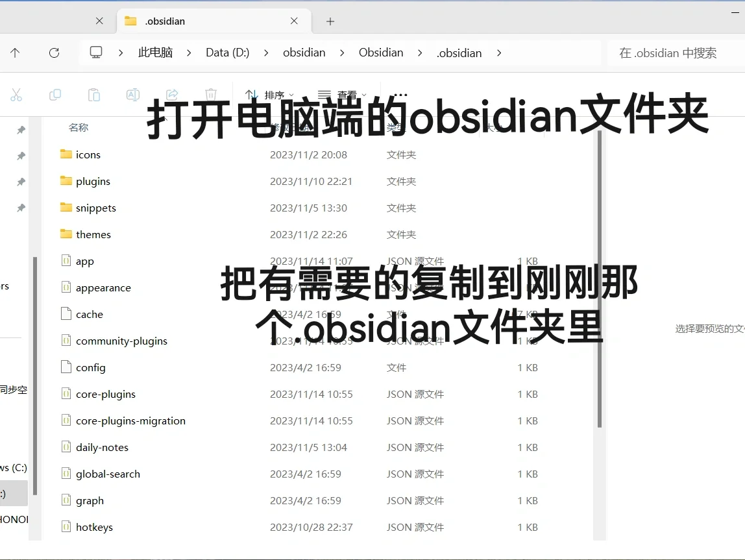Click the Delete (trash) icon
The width and height of the screenshot is (745, 560).
(211, 95)
